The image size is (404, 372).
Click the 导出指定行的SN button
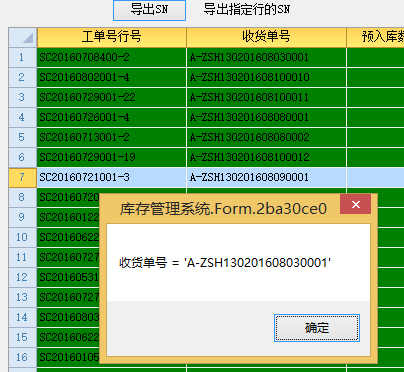click(247, 9)
